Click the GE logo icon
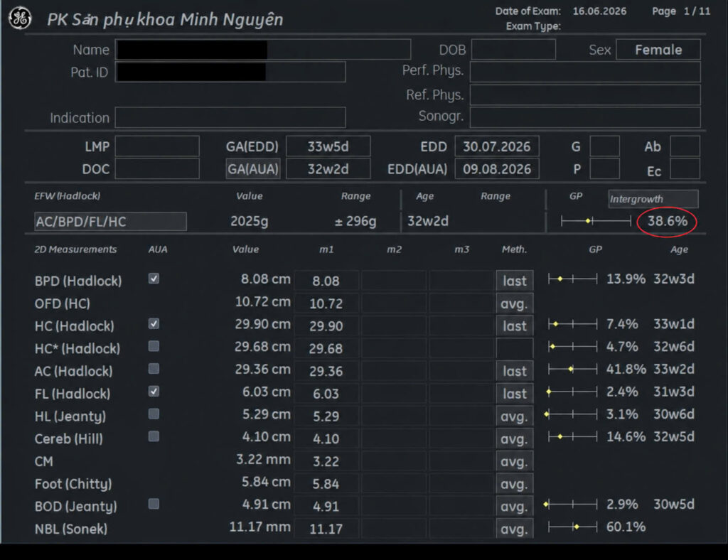 pyautogui.click(x=19, y=18)
